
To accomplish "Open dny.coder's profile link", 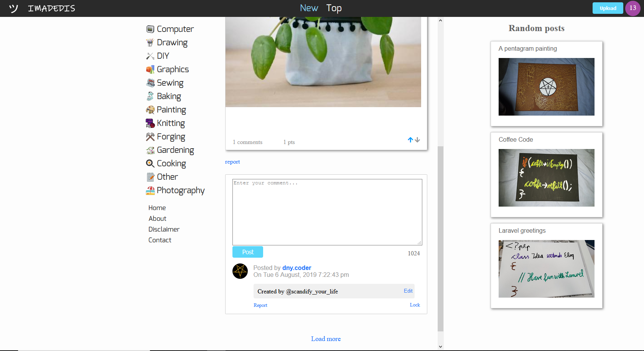I will 297,268.
